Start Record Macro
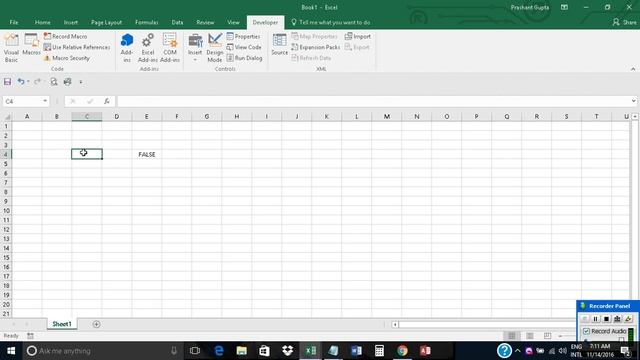This screenshot has width=640, height=360. [x=65, y=36]
